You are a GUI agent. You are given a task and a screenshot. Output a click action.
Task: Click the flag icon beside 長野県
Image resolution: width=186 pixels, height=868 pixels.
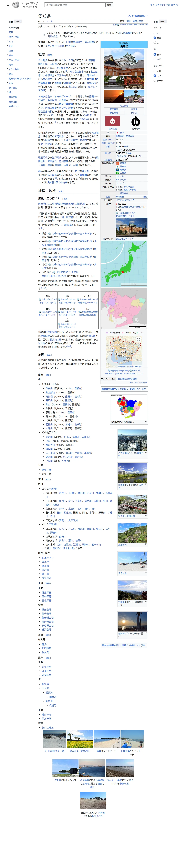pos(117,163)
